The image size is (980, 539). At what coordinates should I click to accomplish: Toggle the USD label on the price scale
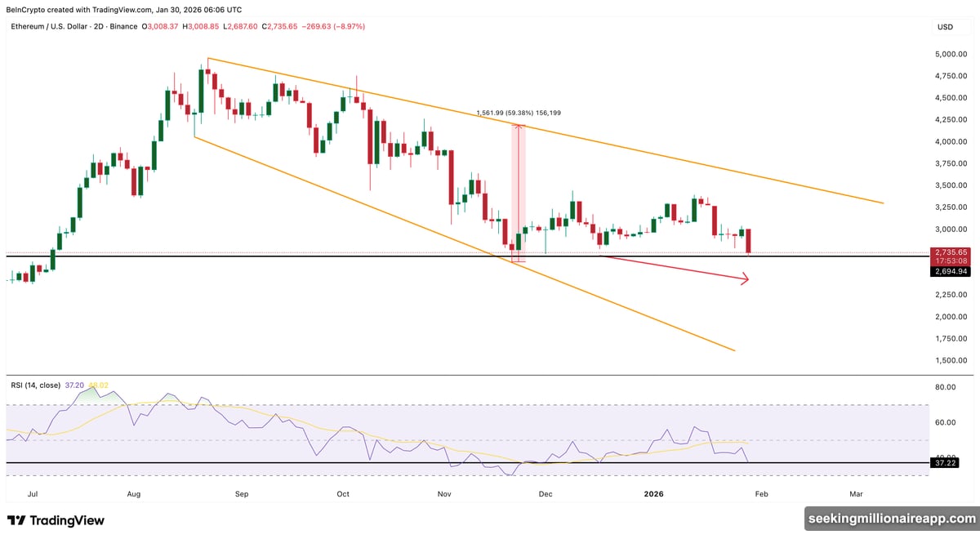945,27
